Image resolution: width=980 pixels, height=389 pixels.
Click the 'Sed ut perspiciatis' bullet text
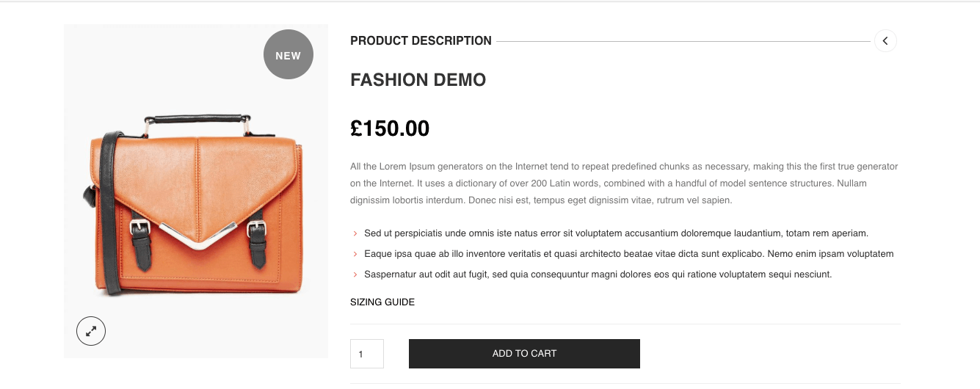[616, 233]
